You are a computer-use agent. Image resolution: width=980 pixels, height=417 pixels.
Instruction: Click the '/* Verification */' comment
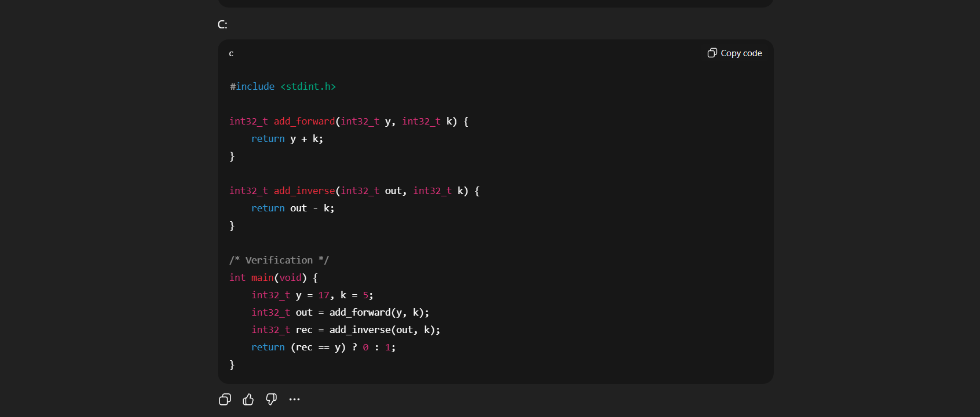279,260
